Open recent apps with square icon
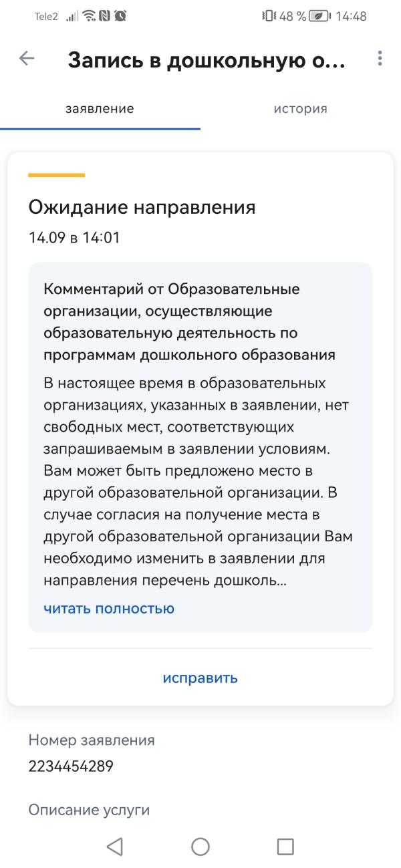 (285, 847)
